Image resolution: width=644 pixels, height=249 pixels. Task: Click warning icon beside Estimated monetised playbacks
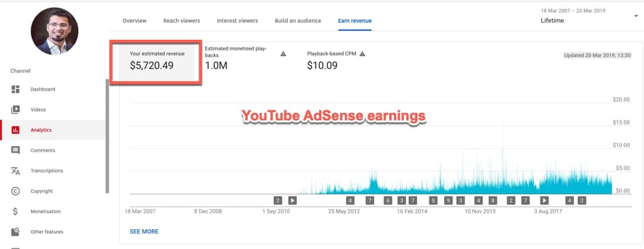tap(283, 53)
